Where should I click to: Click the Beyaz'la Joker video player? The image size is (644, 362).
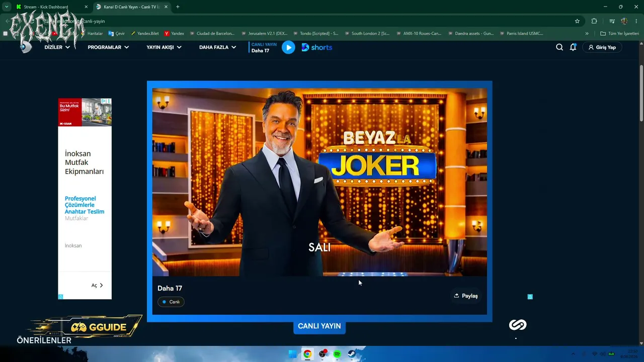point(319,182)
